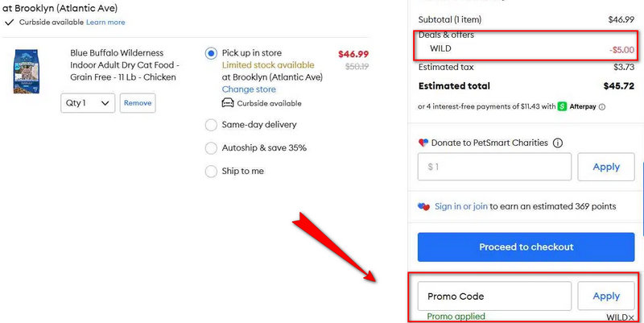The width and height of the screenshot is (644, 323).
Task: Click curbside available checkmark icon
Action: pos(10,23)
